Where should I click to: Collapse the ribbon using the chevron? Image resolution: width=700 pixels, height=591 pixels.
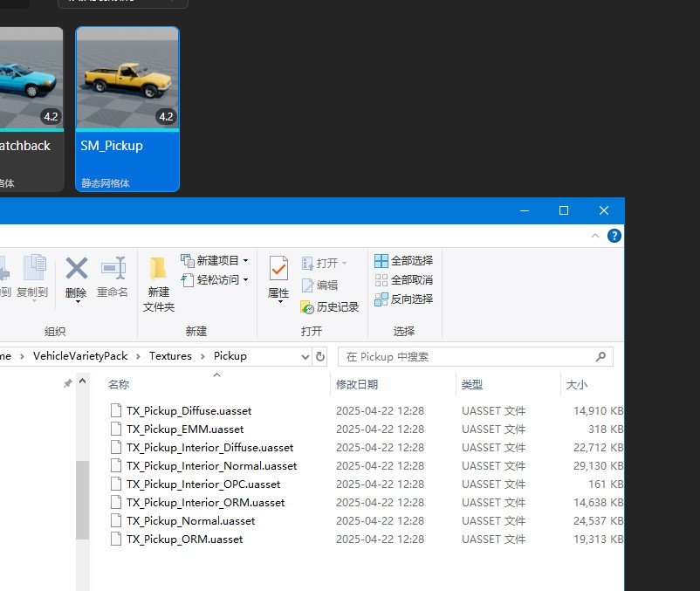click(x=596, y=236)
